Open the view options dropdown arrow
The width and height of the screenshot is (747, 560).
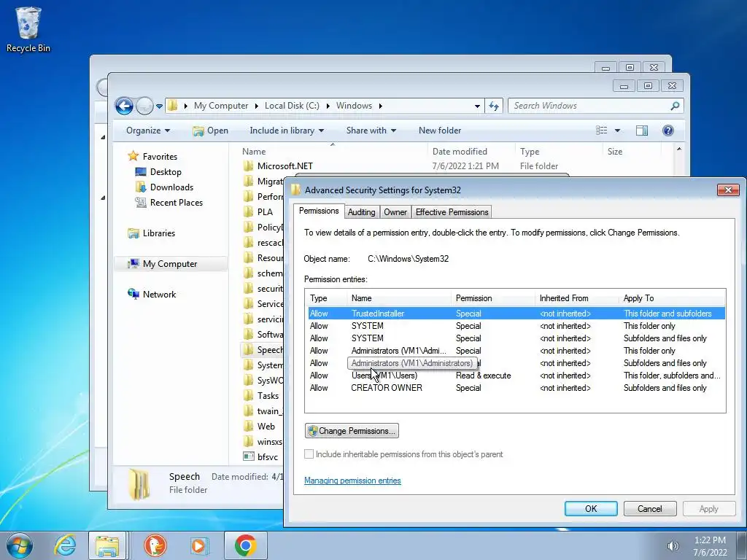[x=617, y=131]
